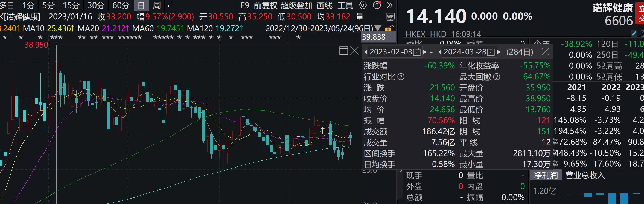Click the 2021 column header
This screenshot has height=204, width=644.
point(577,87)
